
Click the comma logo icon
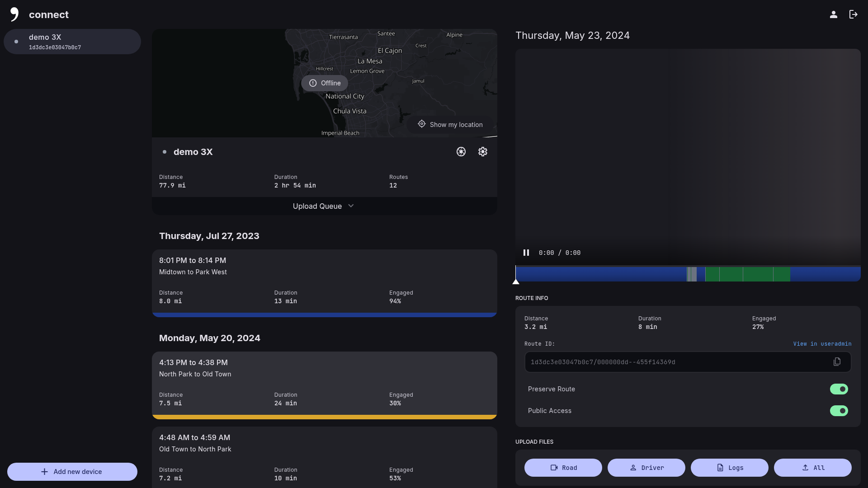click(14, 14)
